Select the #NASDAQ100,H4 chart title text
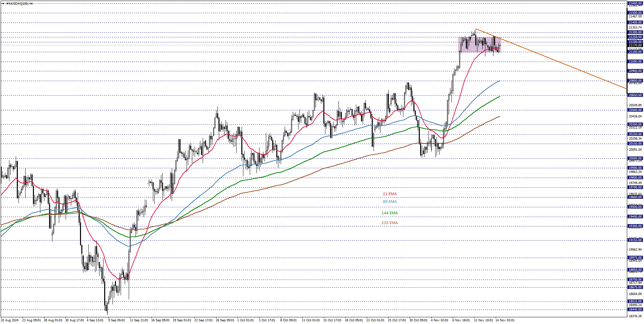644x324 pixels. (x=19, y=3)
